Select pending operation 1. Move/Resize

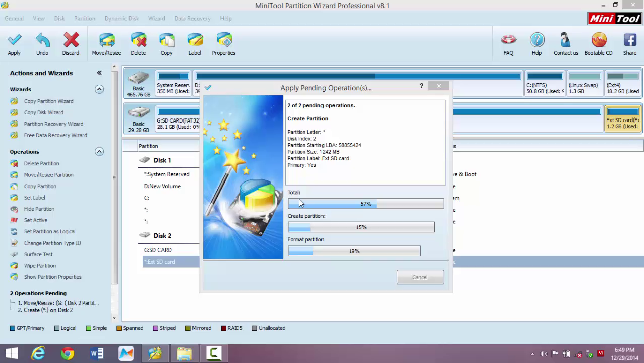tap(58, 303)
